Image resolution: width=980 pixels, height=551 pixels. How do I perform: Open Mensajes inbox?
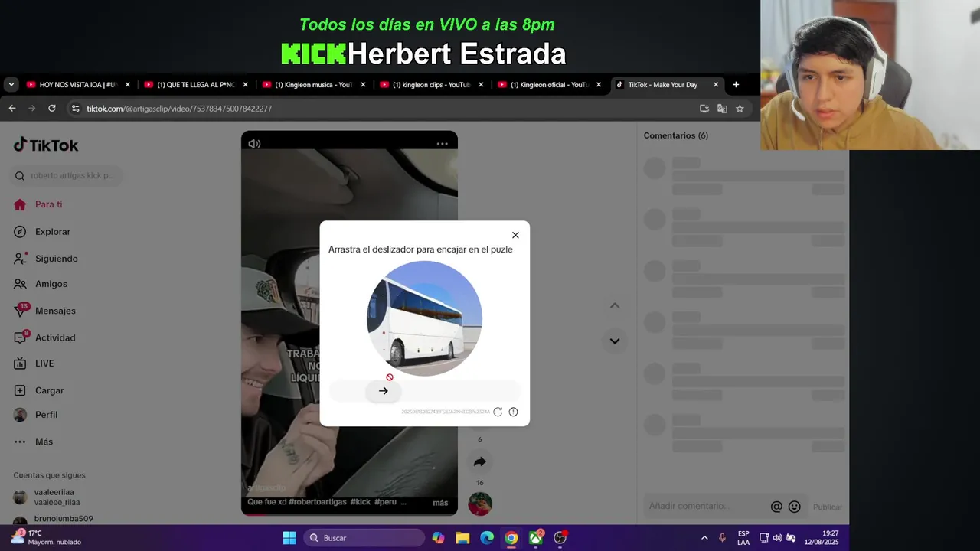(44, 311)
